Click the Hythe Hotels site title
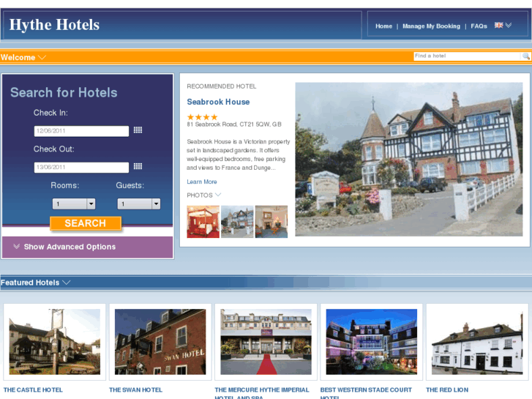The height and width of the screenshot is (399, 532). [x=54, y=25]
